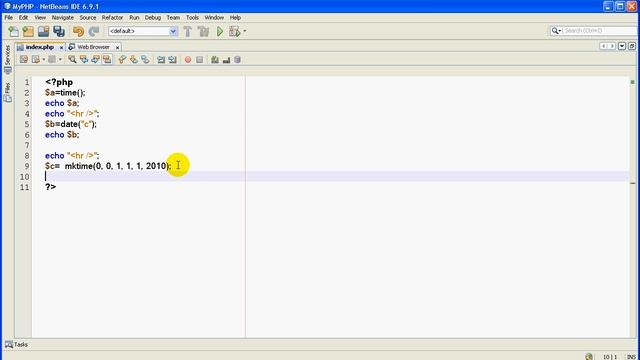Click Clean and Build Project icon
The width and height of the screenshot is (640, 360).
pyautogui.click(x=203, y=31)
